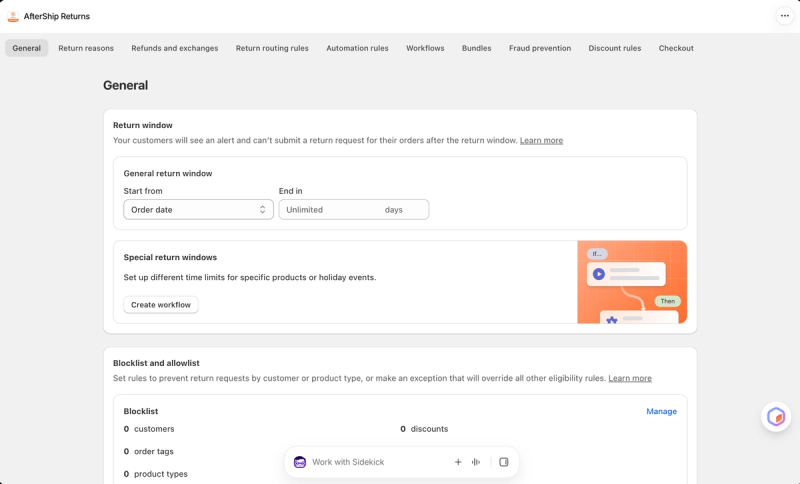
Task: Start voice input in Sidekick bar
Action: point(476,462)
